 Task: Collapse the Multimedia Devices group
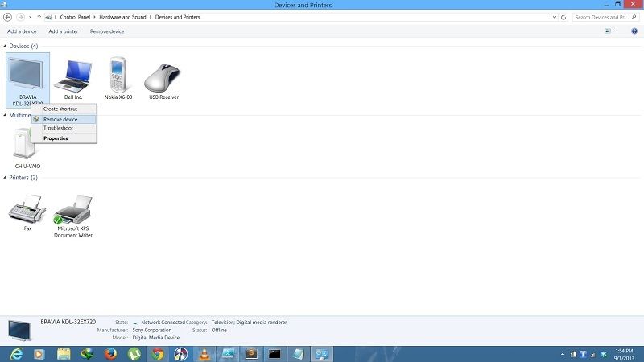(5, 115)
